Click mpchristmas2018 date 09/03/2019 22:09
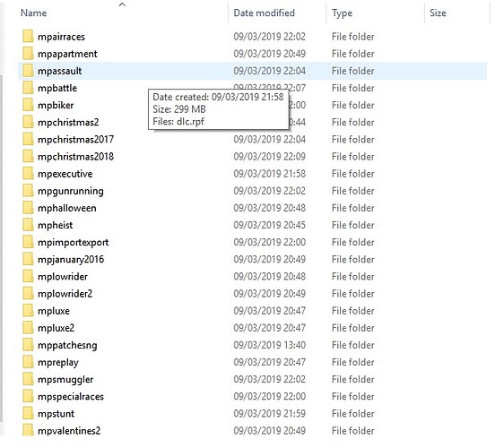The image size is (495, 448). [x=269, y=157]
